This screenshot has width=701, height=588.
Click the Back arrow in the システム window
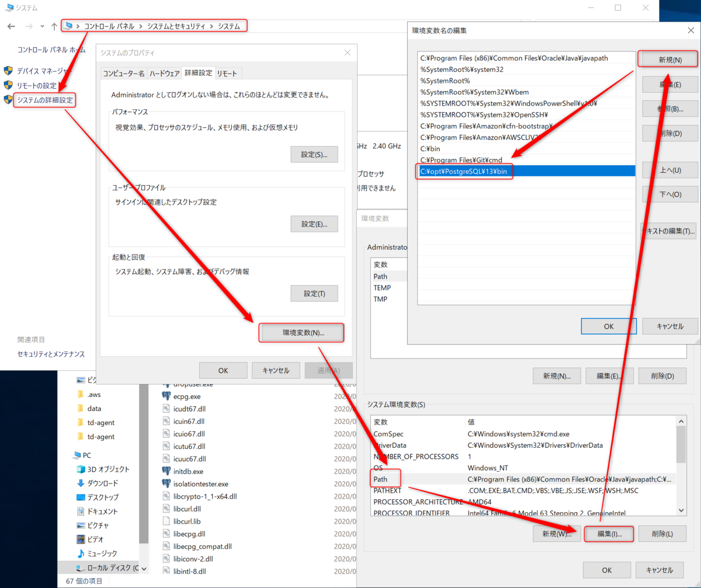tap(11, 26)
